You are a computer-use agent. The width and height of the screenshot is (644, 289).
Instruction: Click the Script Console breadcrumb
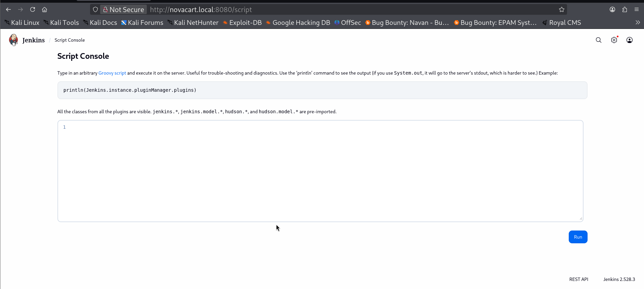(x=70, y=40)
